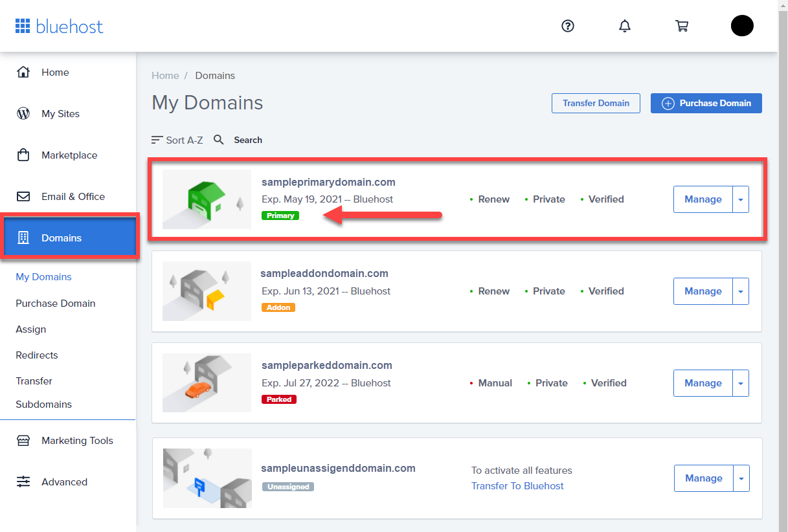Click Private status for sampleaddondomain.com
The image size is (788, 532).
click(x=549, y=291)
